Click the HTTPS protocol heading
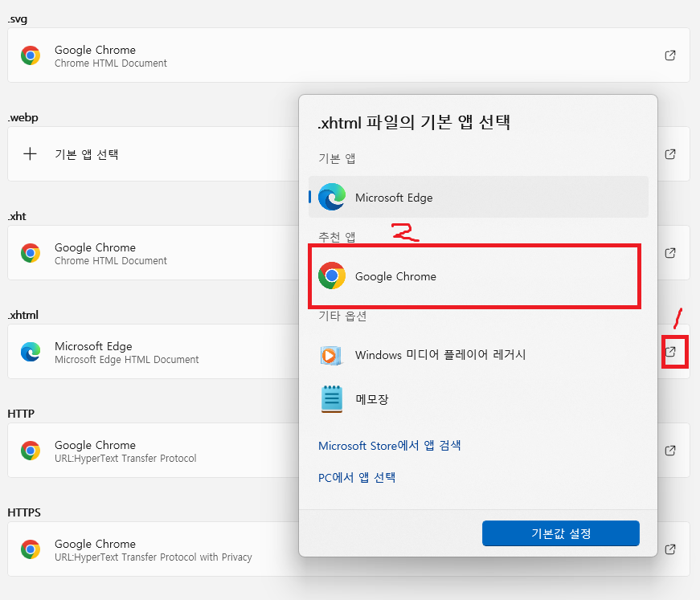This screenshot has height=600, width=700. coord(24,512)
